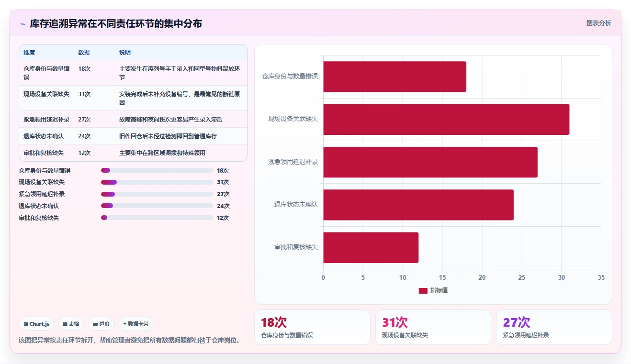Click the 退库状态未确认 bar in the chart
This screenshot has height=364, width=631.
tap(418, 205)
